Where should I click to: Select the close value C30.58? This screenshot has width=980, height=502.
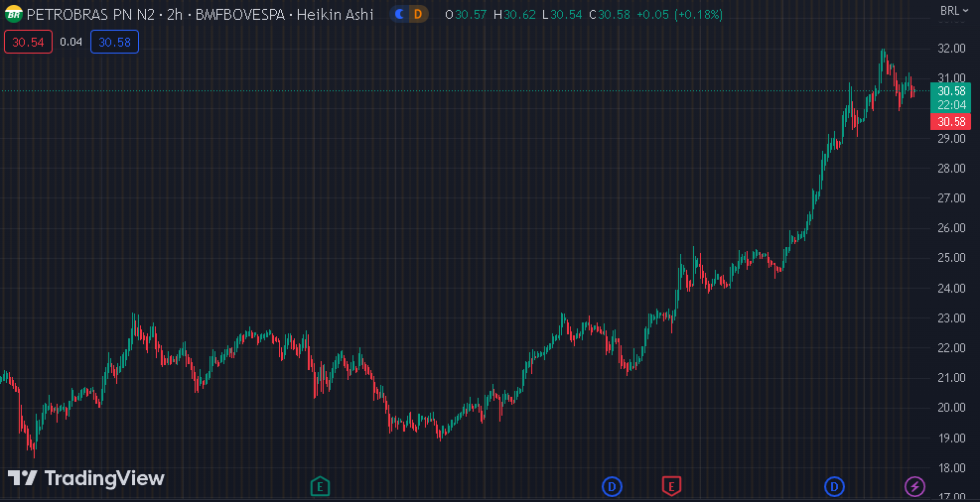tap(610, 14)
